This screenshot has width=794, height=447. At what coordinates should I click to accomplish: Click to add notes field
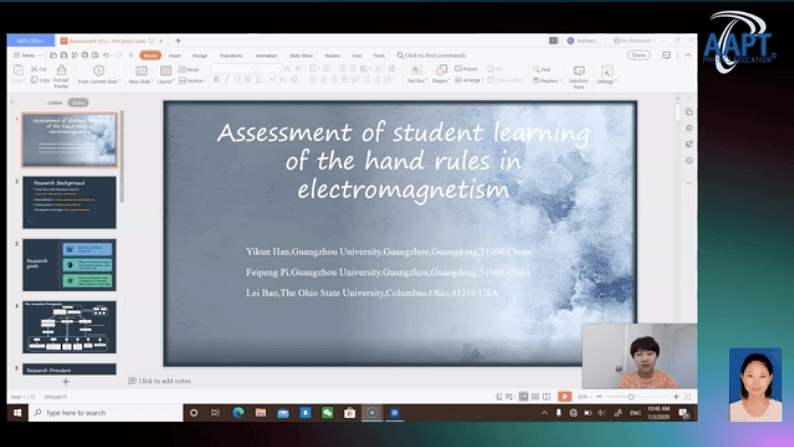click(x=160, y=381)
